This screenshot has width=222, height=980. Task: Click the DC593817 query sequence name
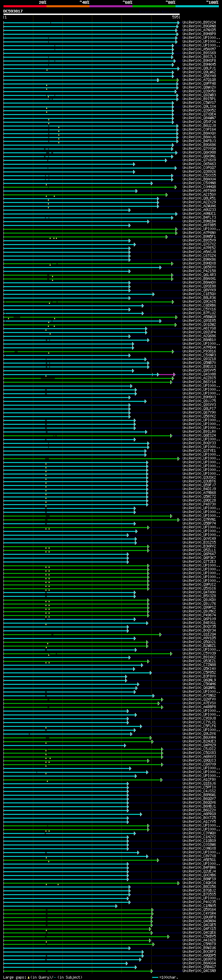[x=13, y=11]
